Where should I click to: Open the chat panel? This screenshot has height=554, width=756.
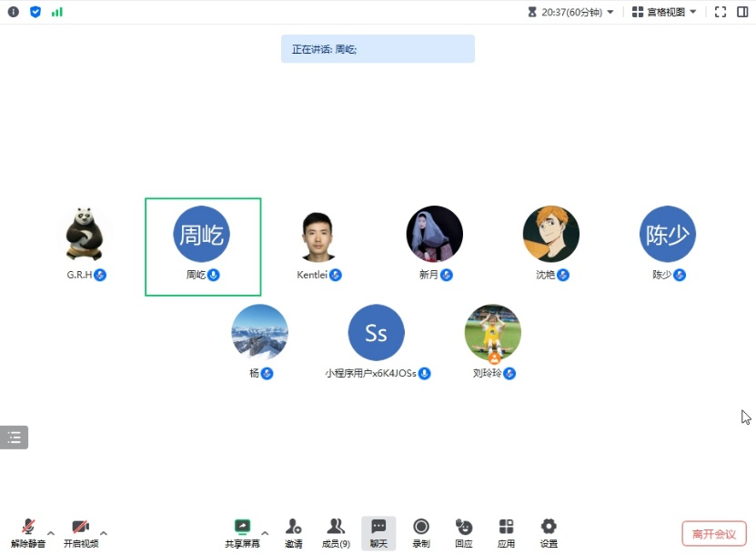(x=378, y=533)
